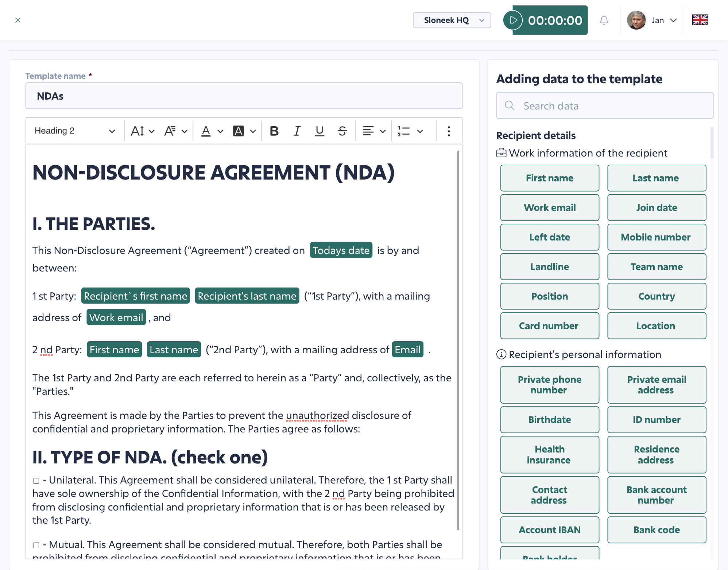The height and width of the screenshot is (570, 728).
Task: Select the Todays date placeholder tag
Action: pyautogui.click(x=341, y=250)
